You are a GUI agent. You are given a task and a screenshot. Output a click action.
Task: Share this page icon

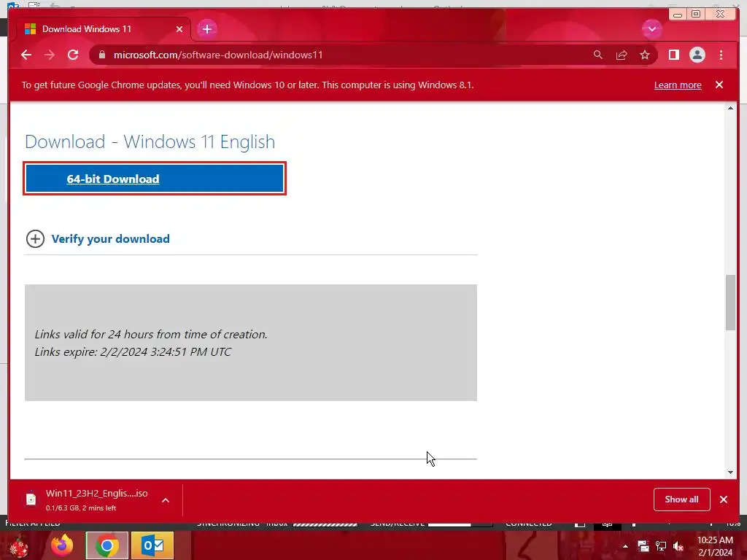[x=622, y=55]
